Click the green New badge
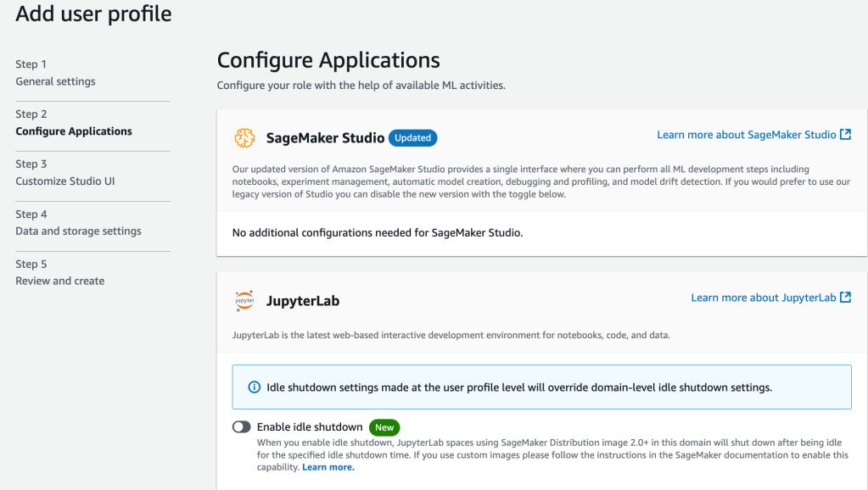This screenshot has width=868, height=490. 384,427
